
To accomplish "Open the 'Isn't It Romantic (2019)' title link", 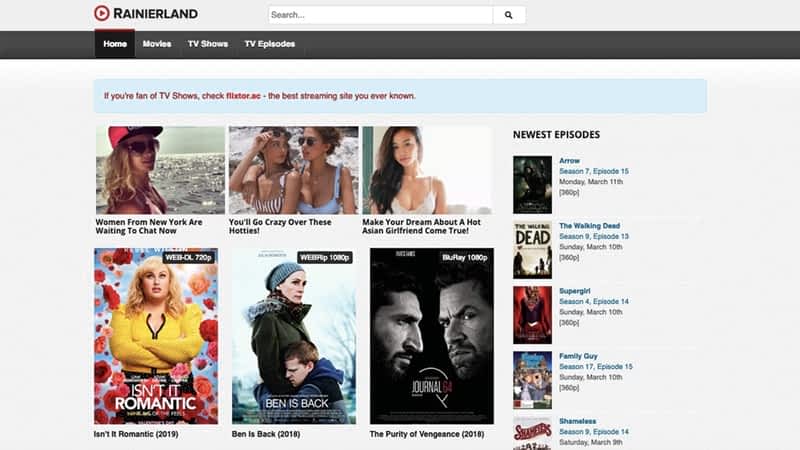I will [136, 434].
